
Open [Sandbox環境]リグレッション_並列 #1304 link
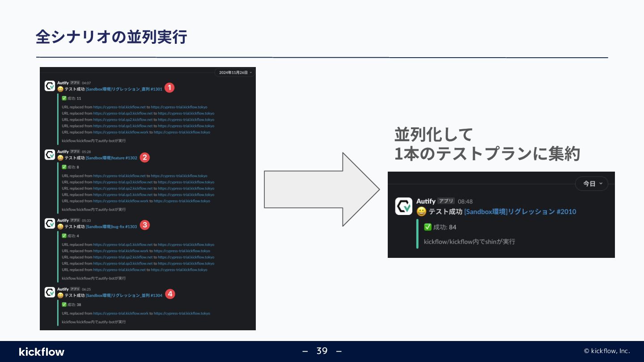click(x=124, y=296)
